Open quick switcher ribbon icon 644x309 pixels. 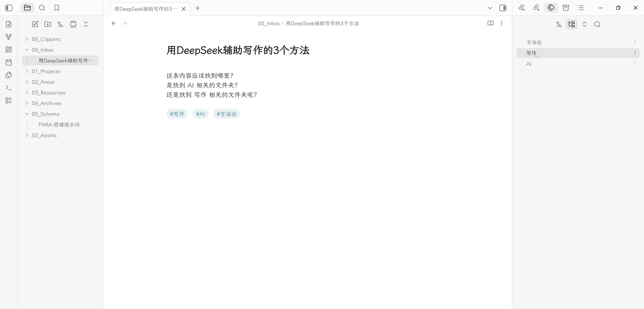point(9,24)
